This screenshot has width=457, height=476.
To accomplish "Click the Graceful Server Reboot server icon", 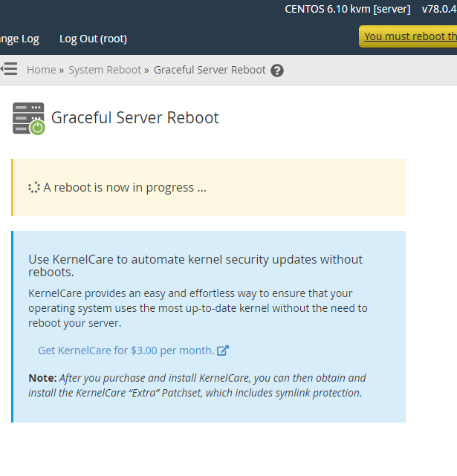I will (29, 118).
